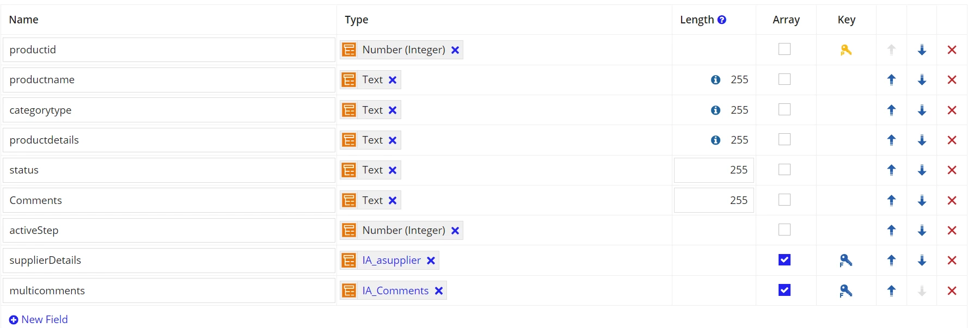
Task: Click the yellow primary key icon for productid
Action: pos(846,50)
